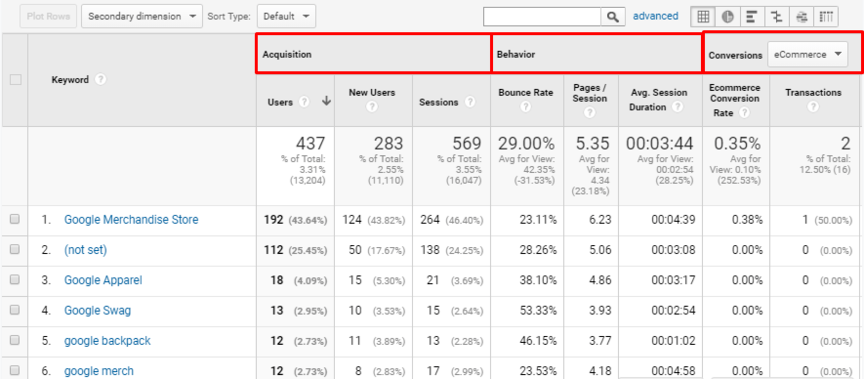864x379 pixels.
Task: Sort by the Transactions column header
Action: (x=813, y=93)
